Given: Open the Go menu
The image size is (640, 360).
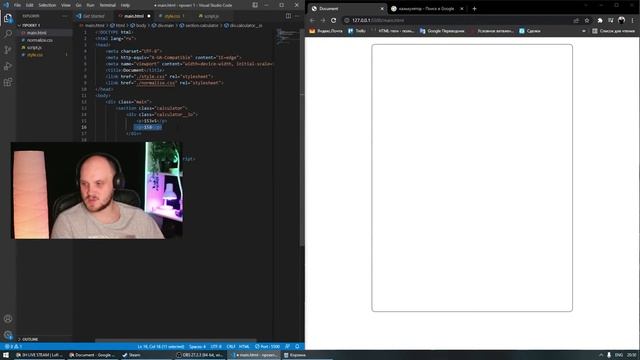Looking at the screenshot, I should tap(78, 5).
